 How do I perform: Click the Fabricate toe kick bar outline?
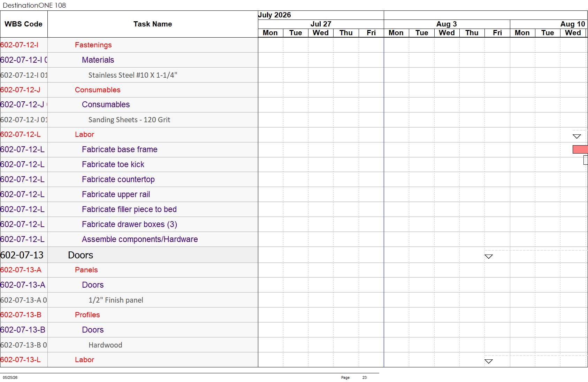click(x=586, y=160)
